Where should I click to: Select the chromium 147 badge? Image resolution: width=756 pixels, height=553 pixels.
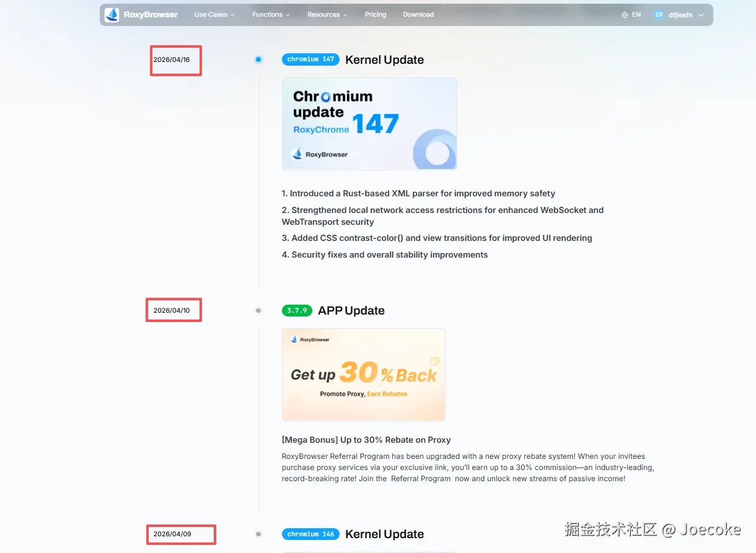[x=310, y=59]
